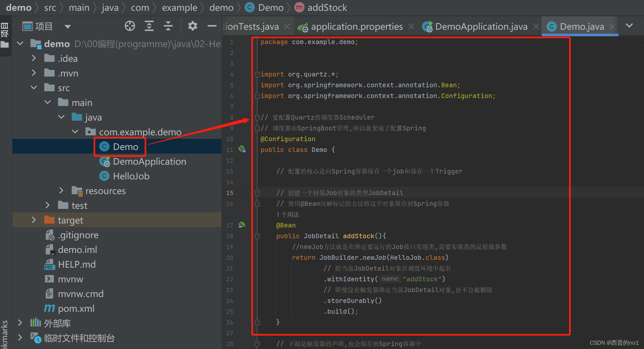Viewport: 644px width, 349px height.
Task: Switch to DemoApplication.java tab
Action: tap(481, 26)
